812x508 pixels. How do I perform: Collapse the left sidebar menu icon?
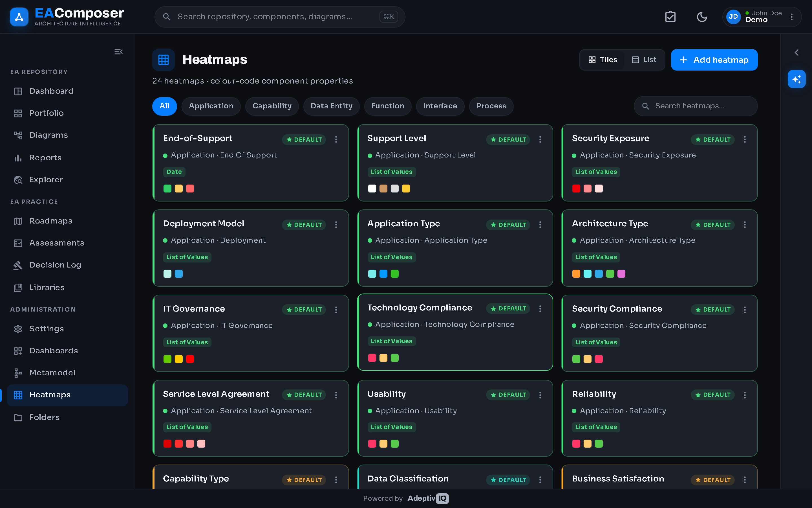click(x=118, y=52)
